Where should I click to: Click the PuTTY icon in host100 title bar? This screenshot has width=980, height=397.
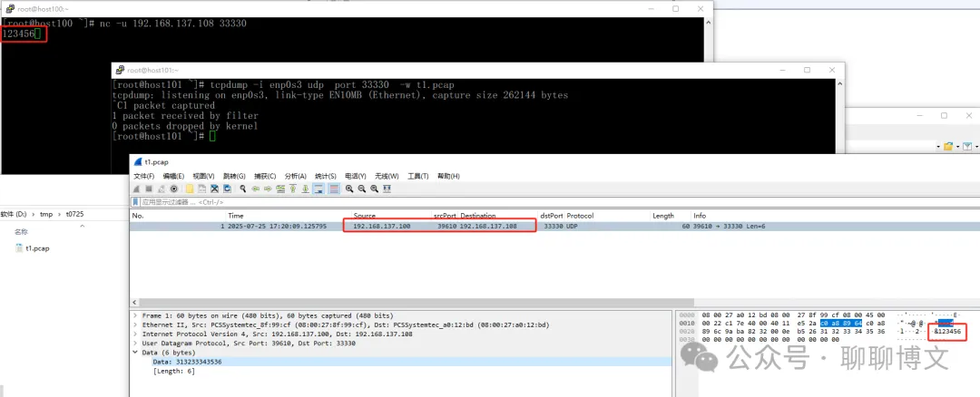coord(10,9)
